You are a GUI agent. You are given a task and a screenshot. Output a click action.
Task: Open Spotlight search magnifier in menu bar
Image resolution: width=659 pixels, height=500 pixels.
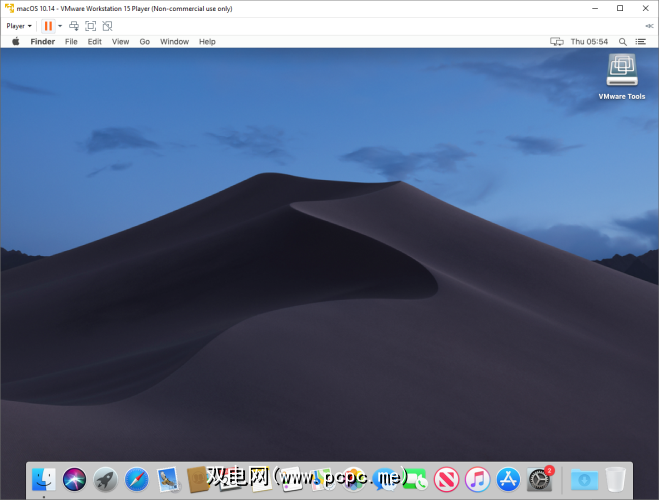pyautogui.click(x=622, y=42)
